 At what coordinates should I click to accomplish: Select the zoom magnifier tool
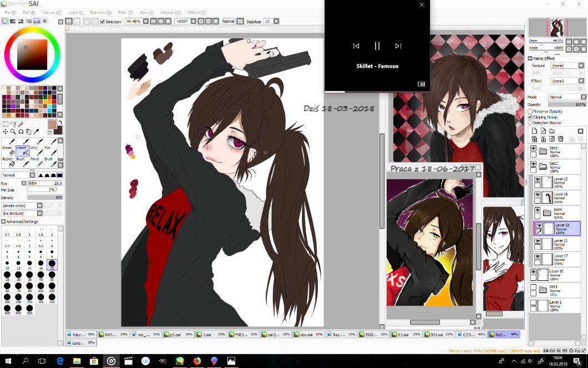click(x=13, y=132)
